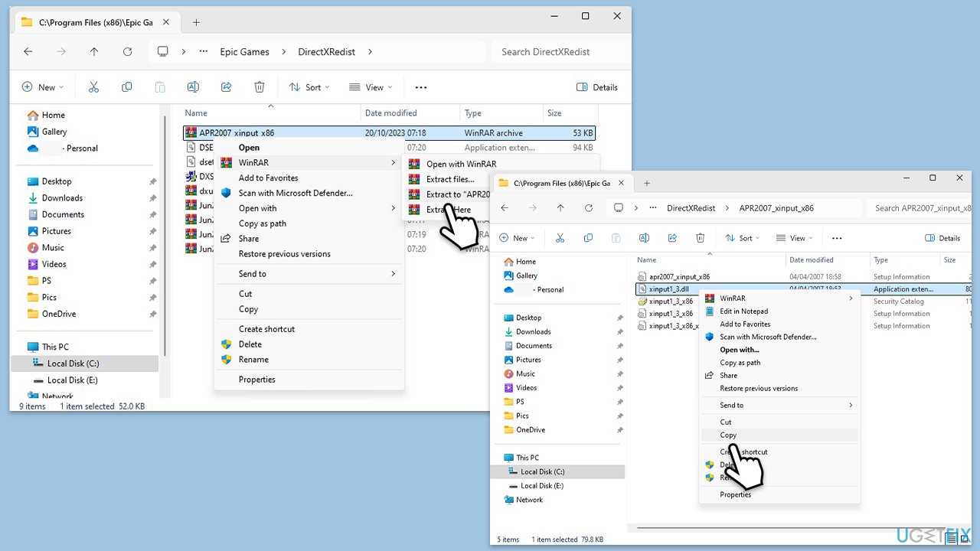Click the horizontal scrollbar in the APR2007_xinput_x86 window

(766, 527)
